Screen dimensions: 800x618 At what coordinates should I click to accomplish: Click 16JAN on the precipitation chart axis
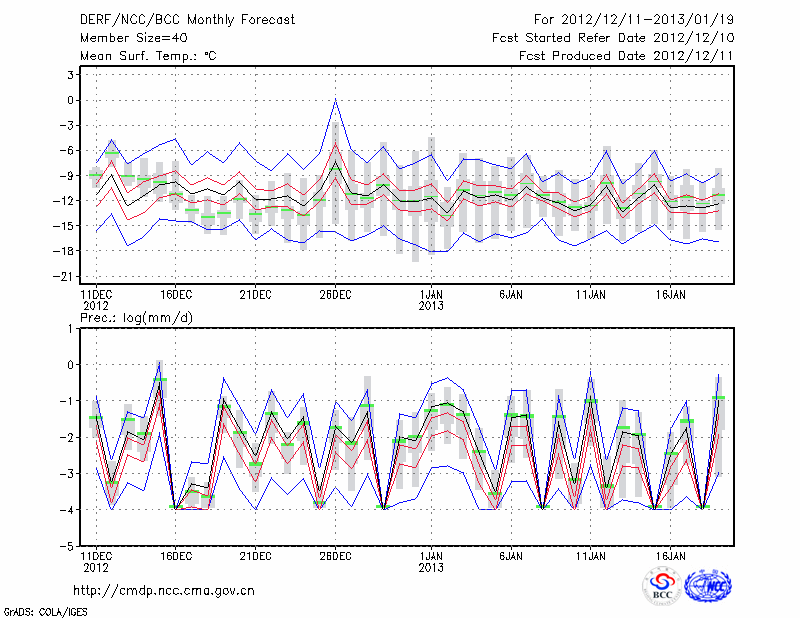pos(670,554)
